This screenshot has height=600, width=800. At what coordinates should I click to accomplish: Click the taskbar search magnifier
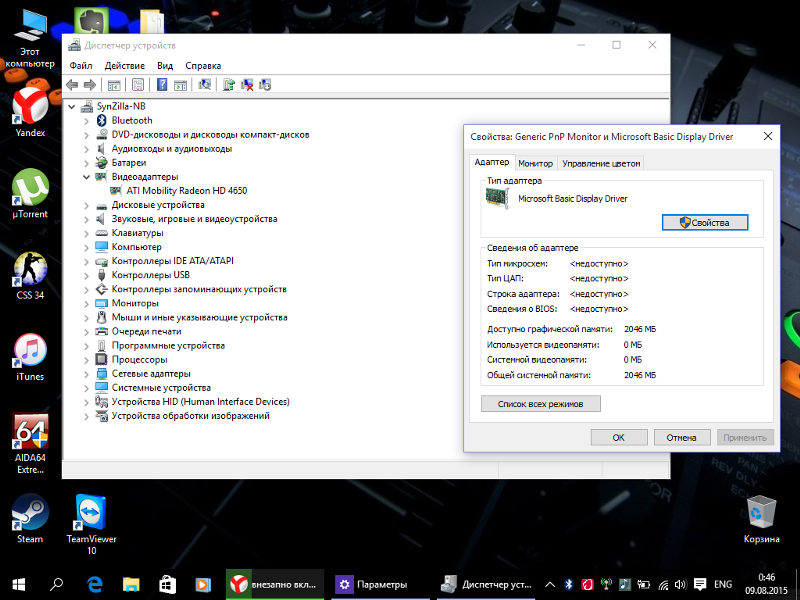[56, 585]
